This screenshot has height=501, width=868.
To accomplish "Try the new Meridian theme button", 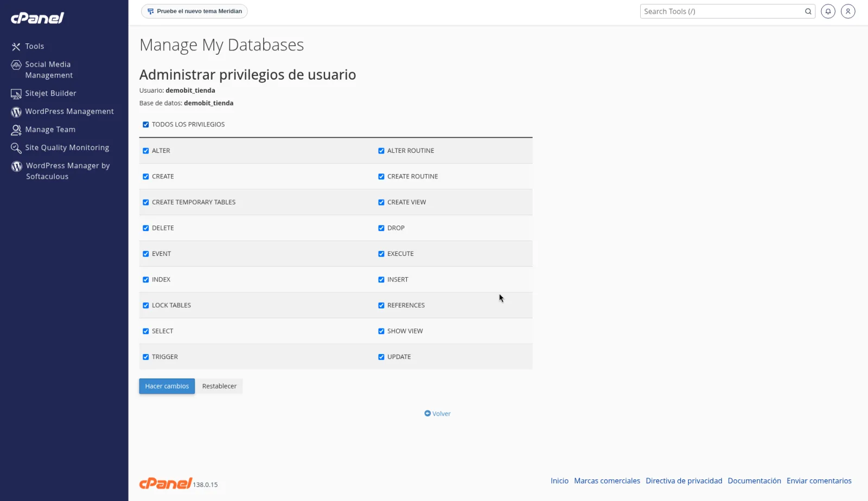I will pyautogui.click(x=194, y=11).
